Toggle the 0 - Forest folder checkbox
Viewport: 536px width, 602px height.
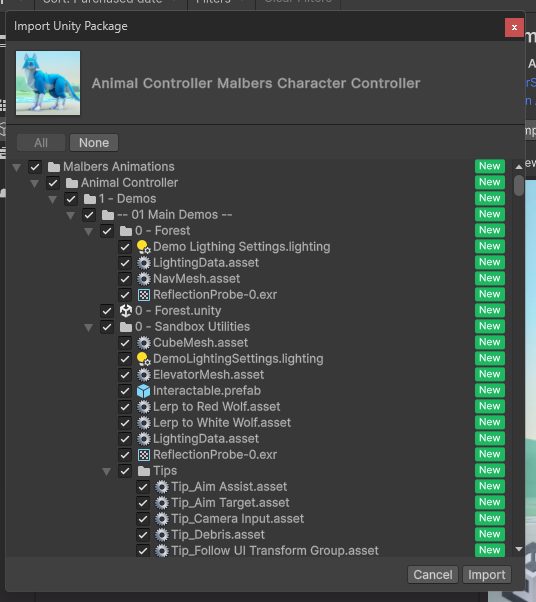(107, 231)
